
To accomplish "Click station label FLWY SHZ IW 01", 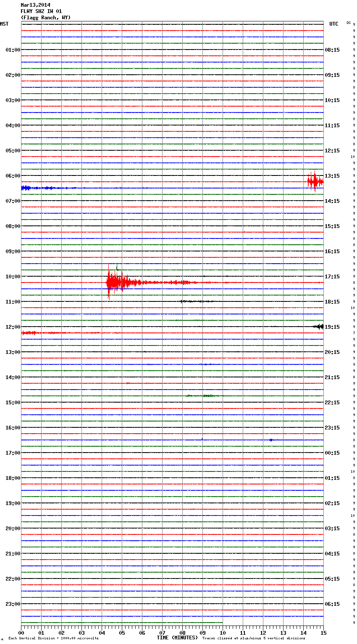I will [x=41, y=11].
